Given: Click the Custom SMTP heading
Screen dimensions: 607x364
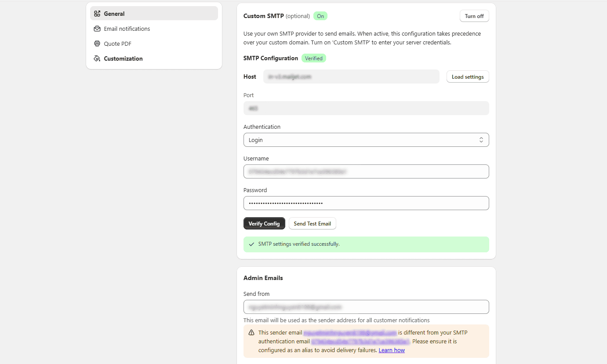Looking at the screenshot, I should coord(264,16).
